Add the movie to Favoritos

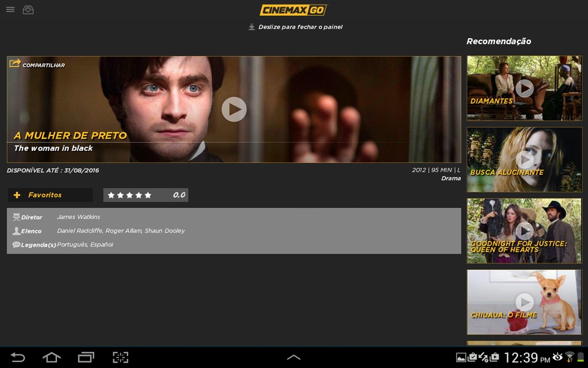(50, 195)
